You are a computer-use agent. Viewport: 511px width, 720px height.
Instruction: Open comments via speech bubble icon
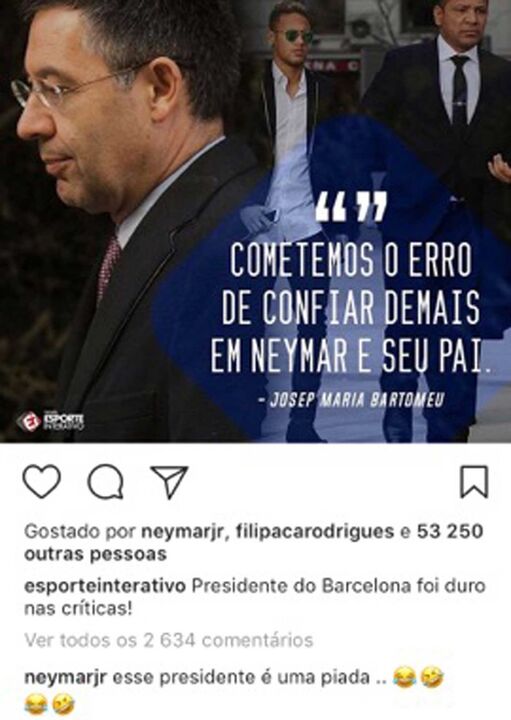coord(106,482)
